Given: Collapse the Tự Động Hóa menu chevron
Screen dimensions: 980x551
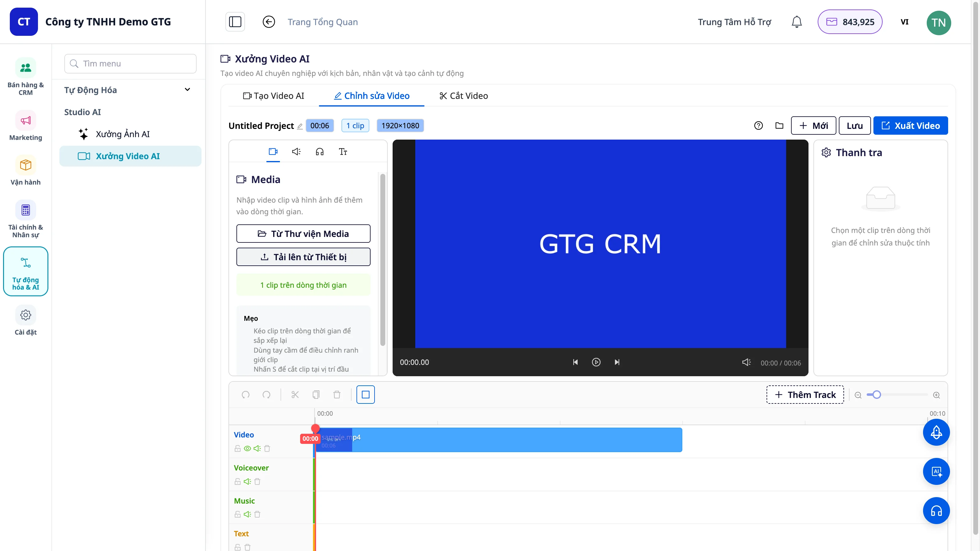Looking at the screenshot, I should click(x=187, y=89).
